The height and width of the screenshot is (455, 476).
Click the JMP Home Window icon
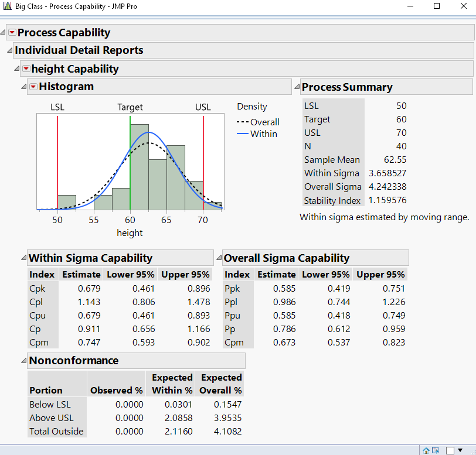pos(426,450)
